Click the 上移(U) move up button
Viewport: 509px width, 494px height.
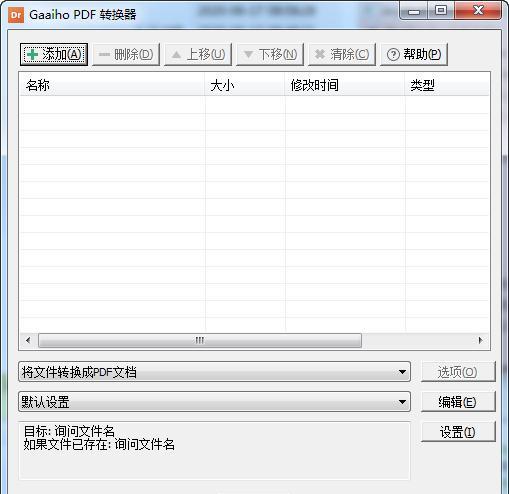[x=198, y=54]
